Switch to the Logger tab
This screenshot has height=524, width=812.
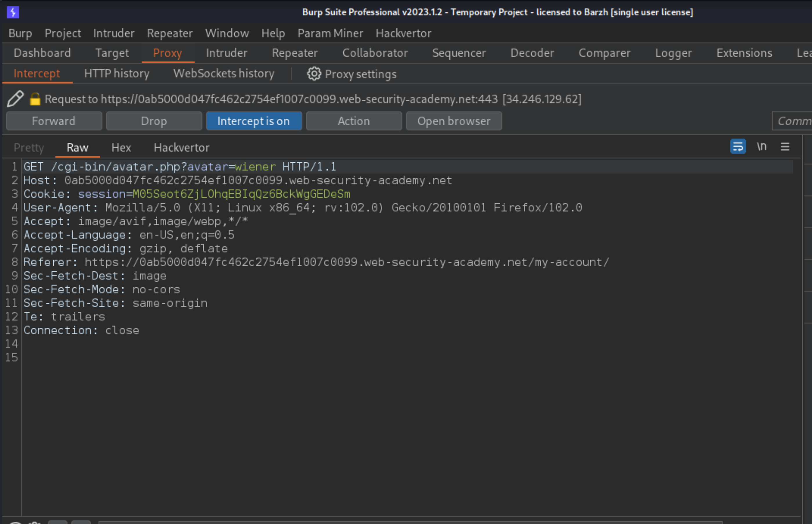pyautogui.click(x=674, y=53)
